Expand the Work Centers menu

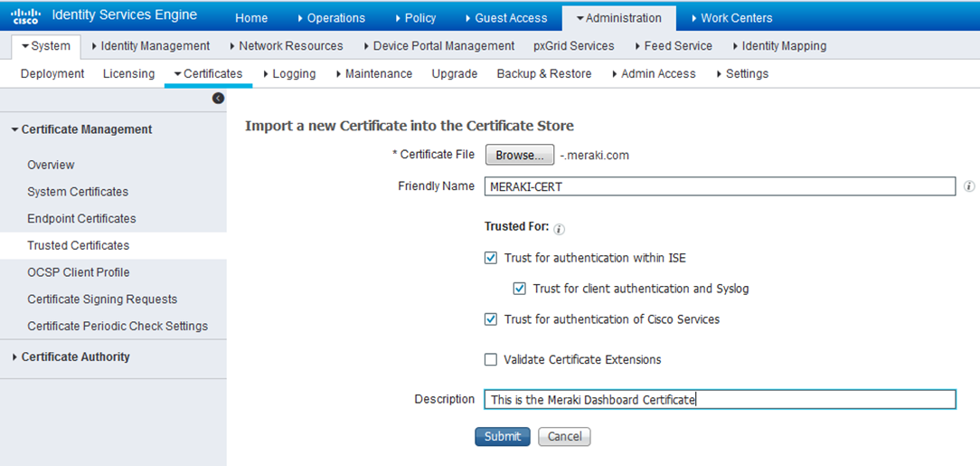click(x=732, y=18)
